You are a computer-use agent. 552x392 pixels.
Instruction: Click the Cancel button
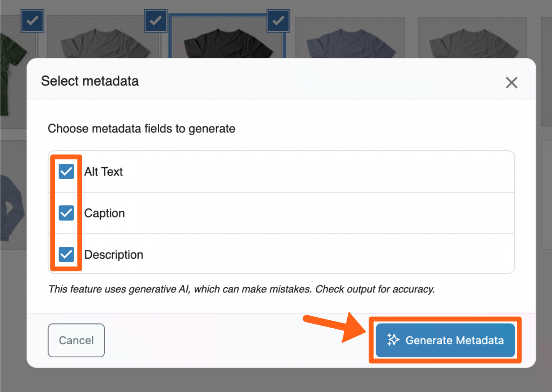tap(76, 340)
